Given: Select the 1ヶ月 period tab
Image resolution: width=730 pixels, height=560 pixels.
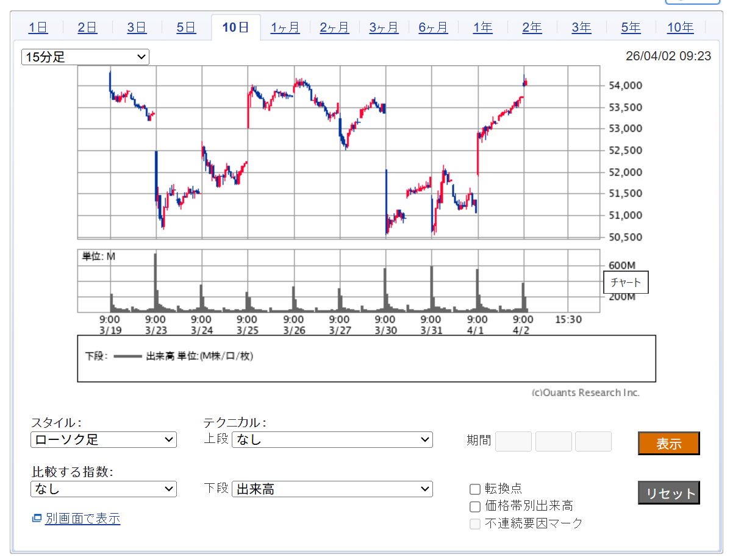Looking at the screenshot, I should (x=285, y=27).
